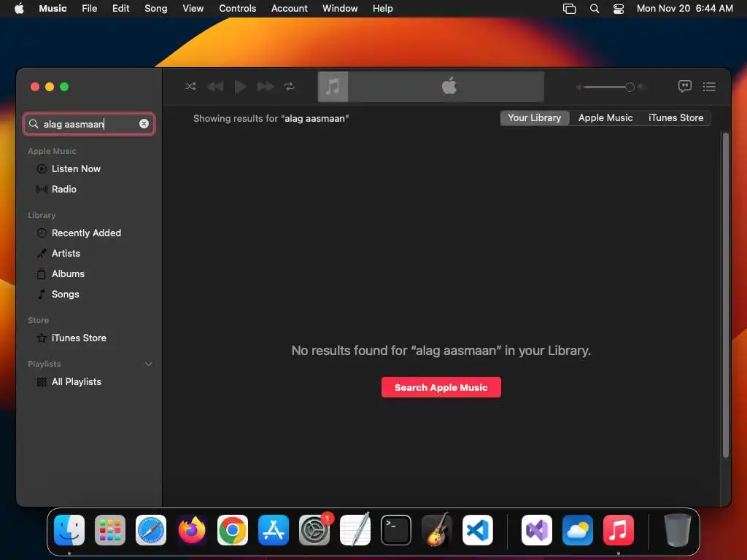Adjust the volume slider knob
The height and width of the screenshot is (560, 747).
(x=630, y=87)
